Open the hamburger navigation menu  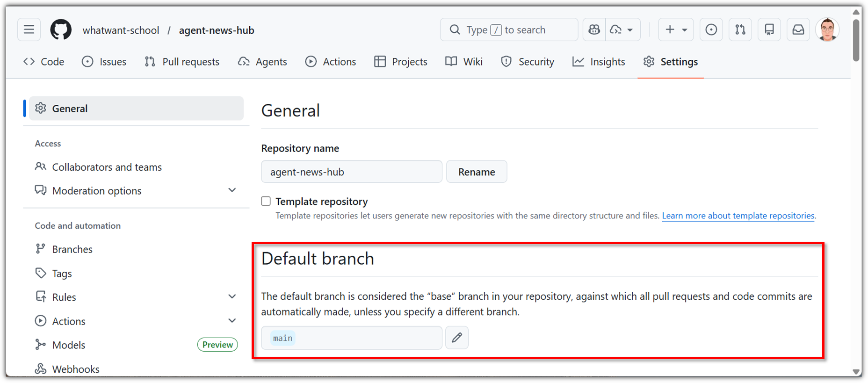[29, 30]
